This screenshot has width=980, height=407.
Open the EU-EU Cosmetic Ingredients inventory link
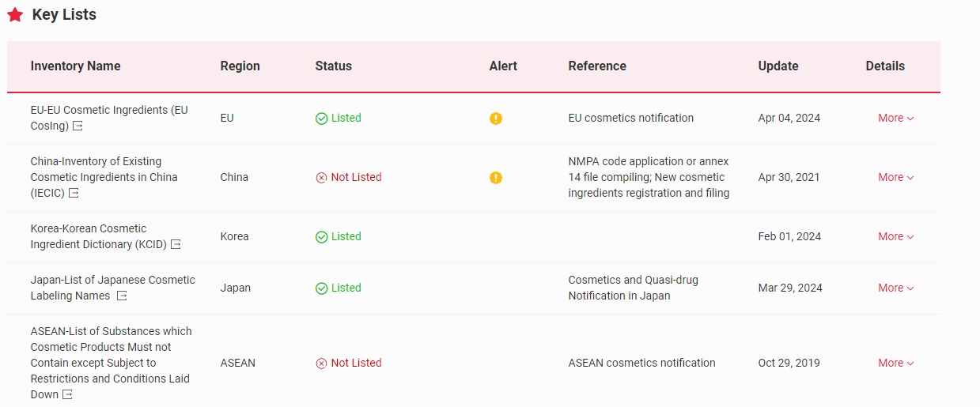tap(109, 111)
